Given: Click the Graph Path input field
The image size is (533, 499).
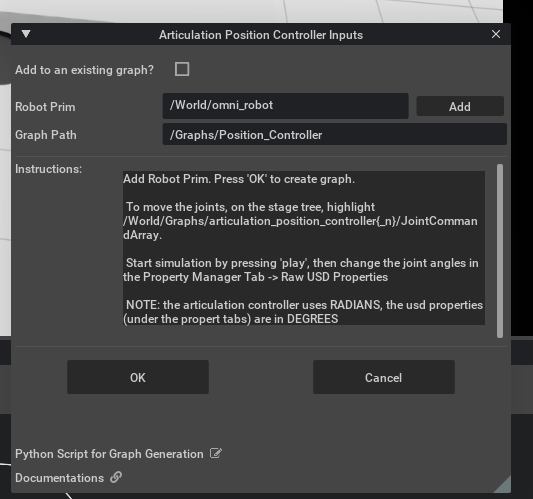Looking at the screenshot, I should click(334, 135).
